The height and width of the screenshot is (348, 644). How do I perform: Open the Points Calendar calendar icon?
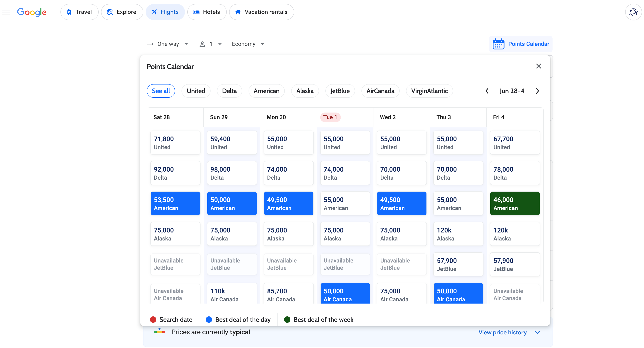pyautogui.click(x=499, y=44)
